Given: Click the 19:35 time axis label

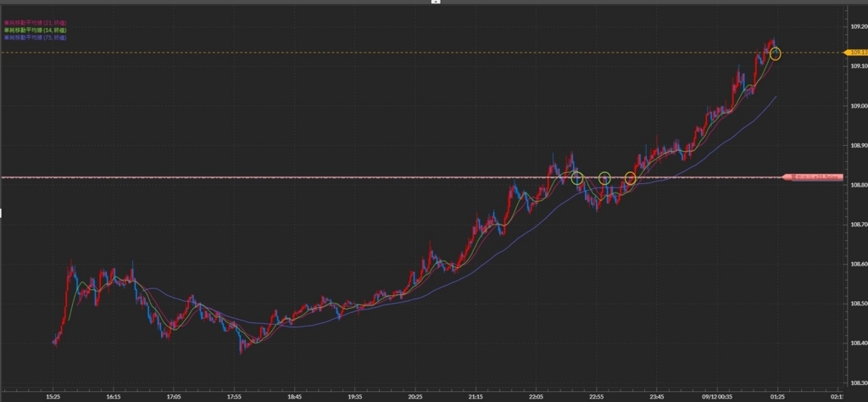Looking at the screenshot, I should [x=355, y=396].
